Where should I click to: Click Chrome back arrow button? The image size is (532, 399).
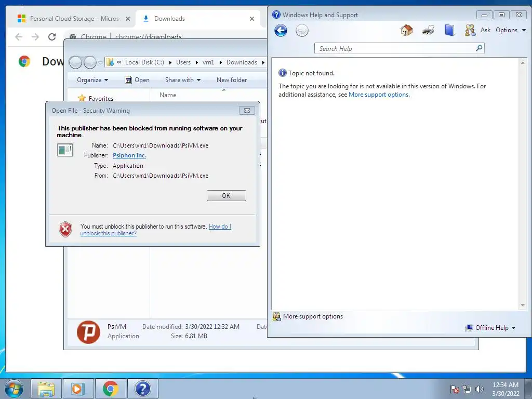tap(19, 37)
